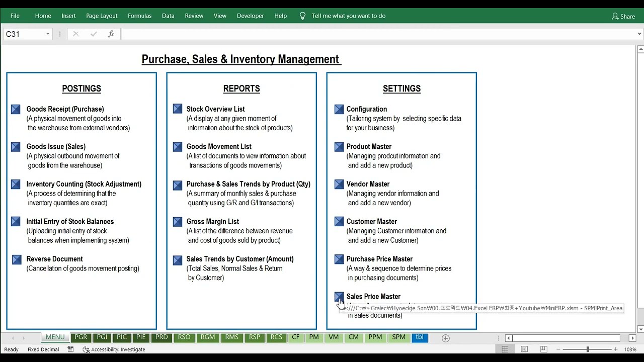The image size is (644, 362).
Task: Click the Purchase Price Master icon
Action: coord(339,259)
